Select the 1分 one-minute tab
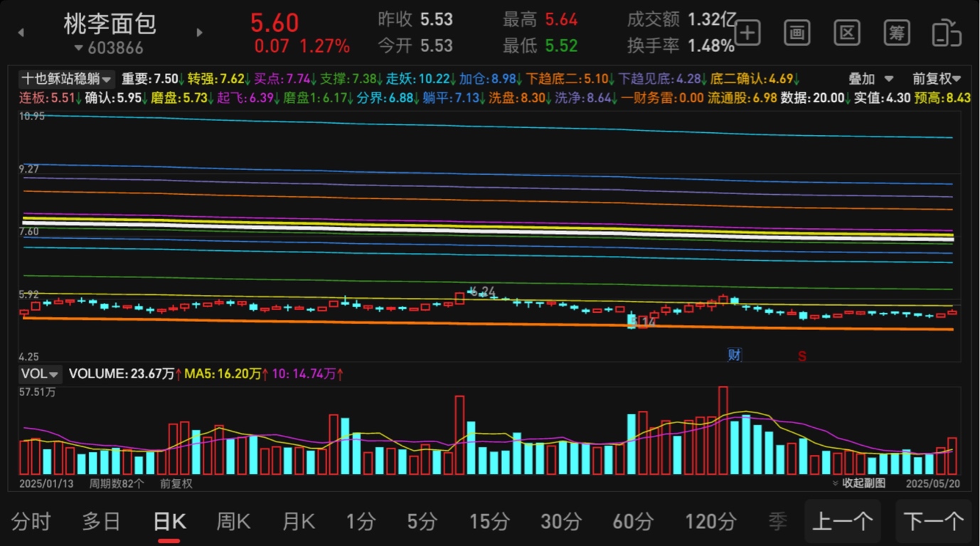Screen dimensions: 980x546 [361, 522]
